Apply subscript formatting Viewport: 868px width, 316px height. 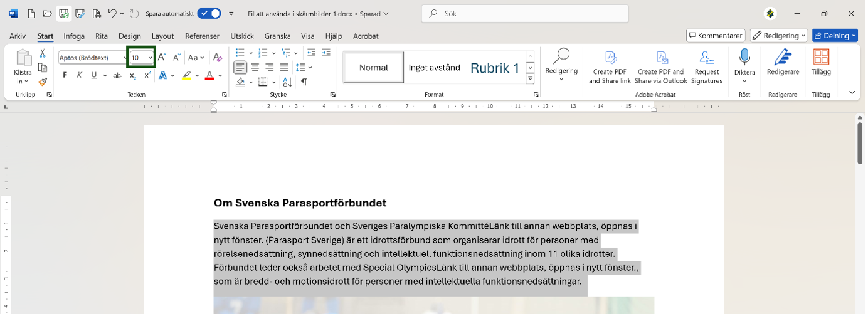pos(132,75)
